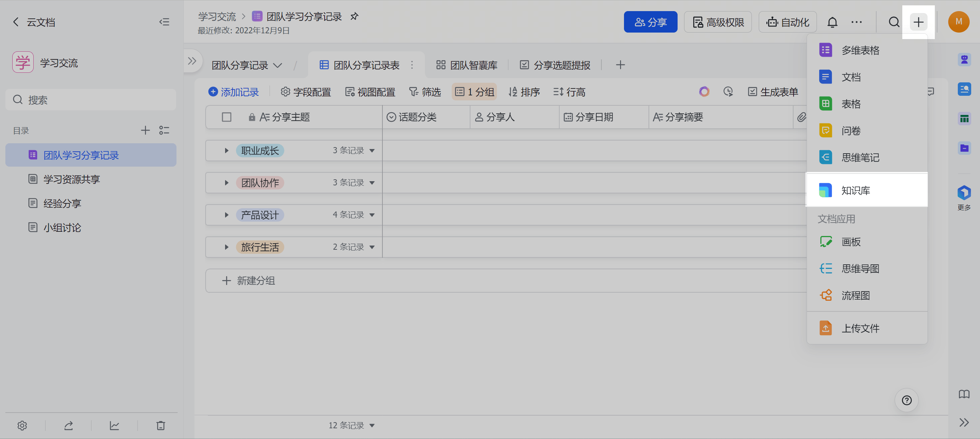Click the help question mark button

click(x=906, y=400)
